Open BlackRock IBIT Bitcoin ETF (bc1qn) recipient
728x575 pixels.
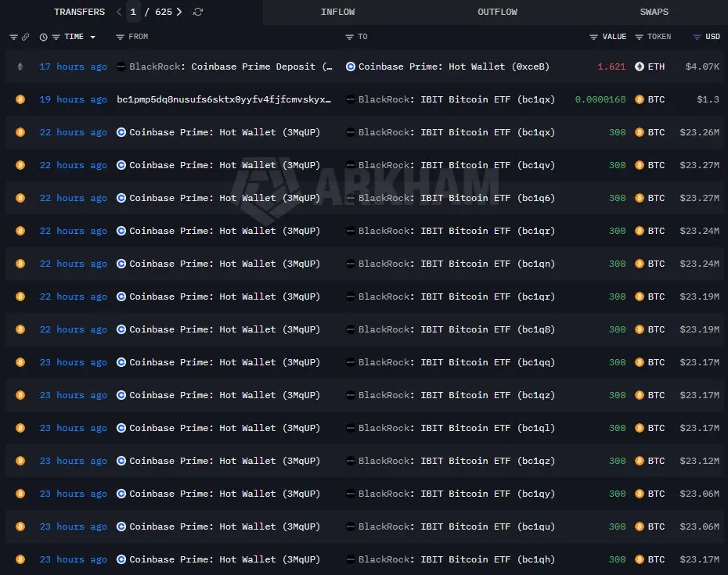click(456, 264)
